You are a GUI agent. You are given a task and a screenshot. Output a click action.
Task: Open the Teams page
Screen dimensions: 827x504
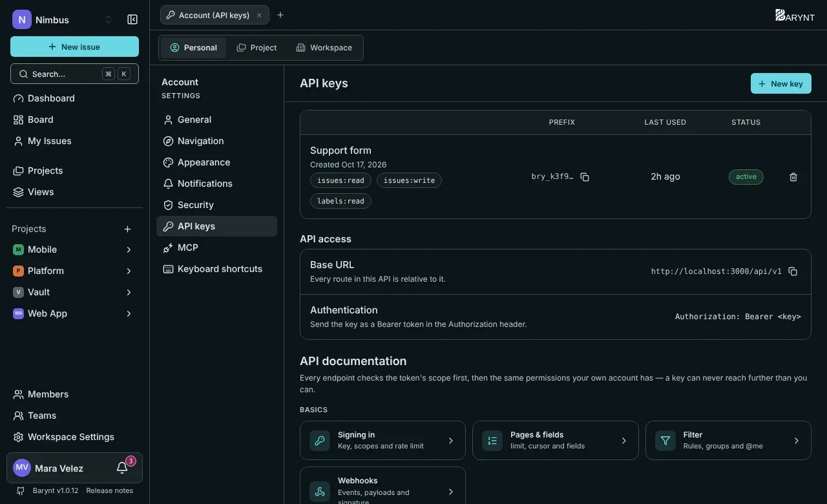(74, 415)
